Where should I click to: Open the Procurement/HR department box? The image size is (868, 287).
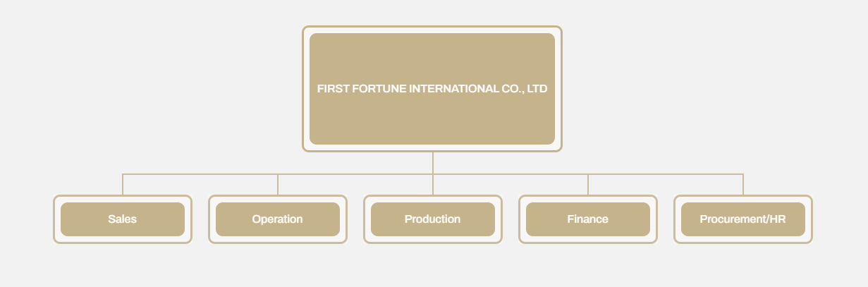[x=743, y=219]
